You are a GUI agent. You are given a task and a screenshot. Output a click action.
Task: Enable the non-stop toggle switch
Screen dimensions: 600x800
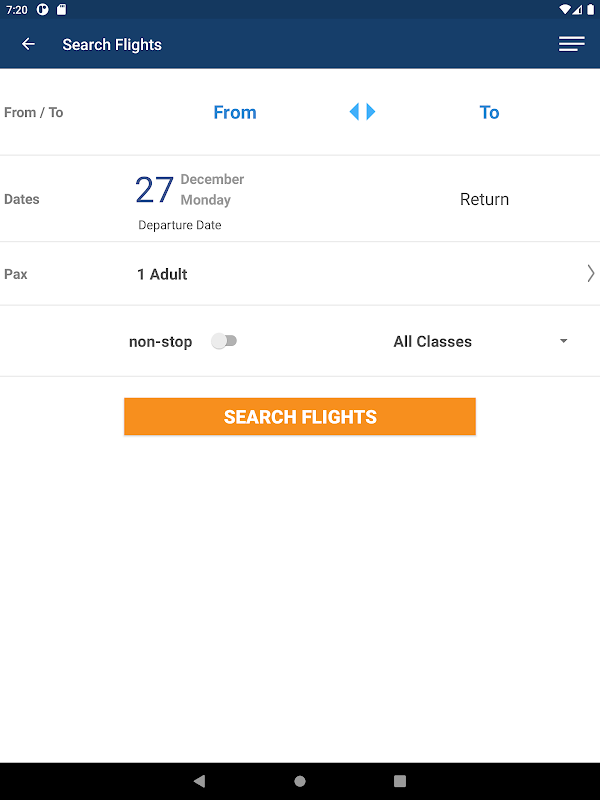(x=224, y=341)
